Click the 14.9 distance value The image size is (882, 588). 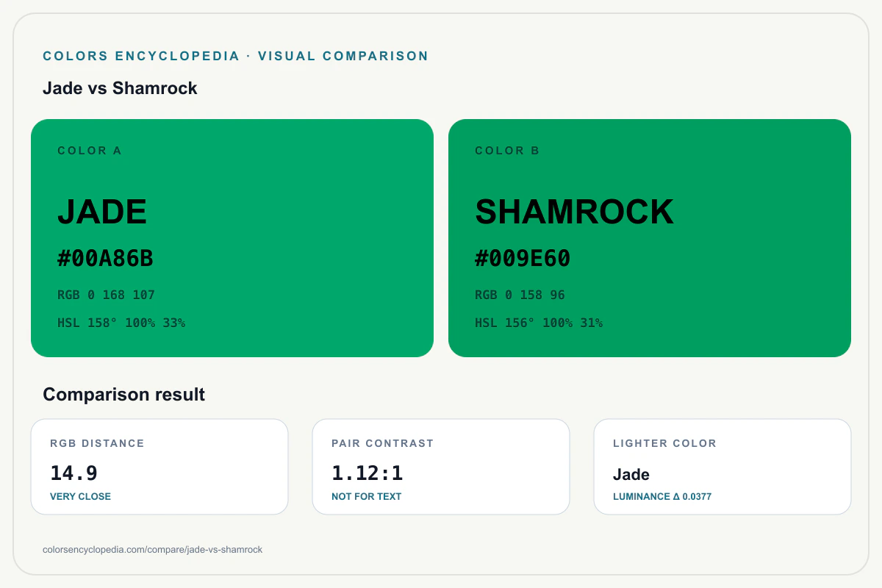click(73, 473)
